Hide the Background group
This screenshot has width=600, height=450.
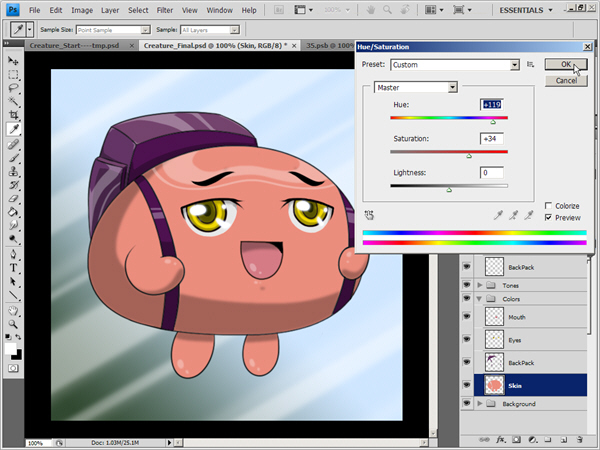466,403
